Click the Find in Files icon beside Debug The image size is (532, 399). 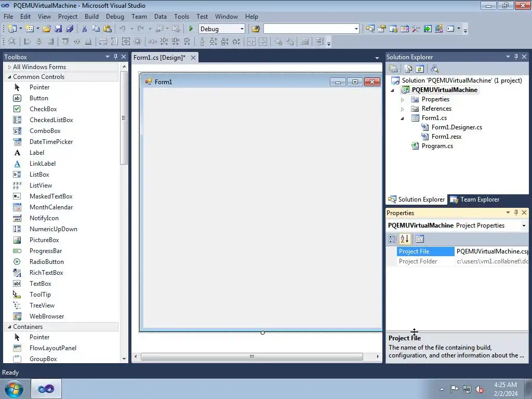[256, 29]
